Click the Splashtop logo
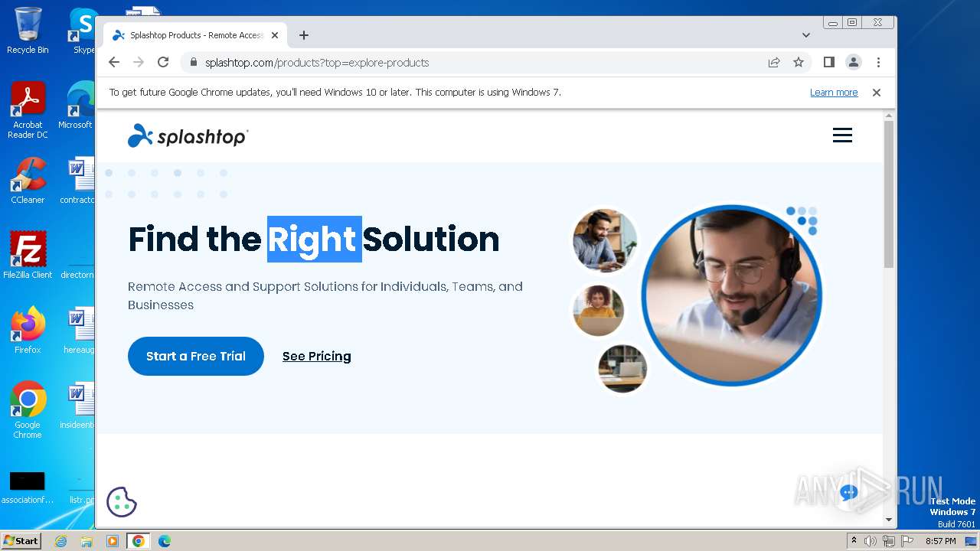The height and width of the screenshot is (551, 980). 188,135
